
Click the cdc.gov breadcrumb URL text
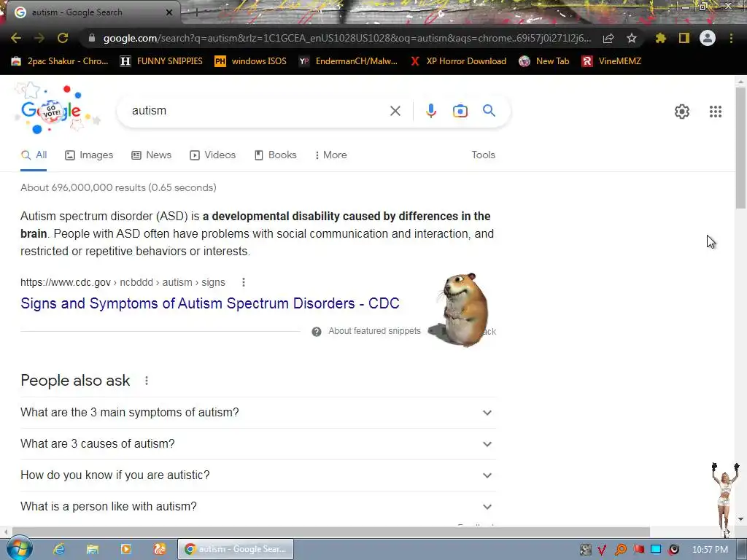click(x=123, y=282)
